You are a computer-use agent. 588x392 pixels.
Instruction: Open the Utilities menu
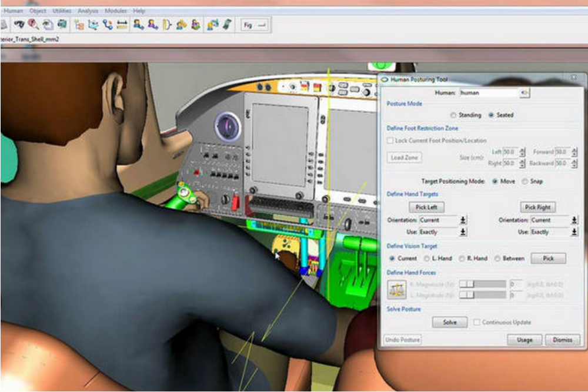[x=62, y=11]
